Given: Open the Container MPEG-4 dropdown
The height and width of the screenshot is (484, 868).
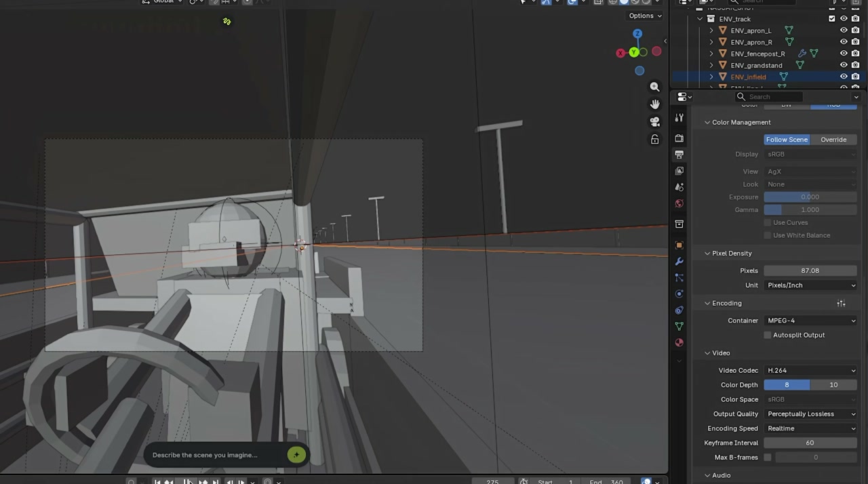Looking at the screenshot, I should (810, 321).
